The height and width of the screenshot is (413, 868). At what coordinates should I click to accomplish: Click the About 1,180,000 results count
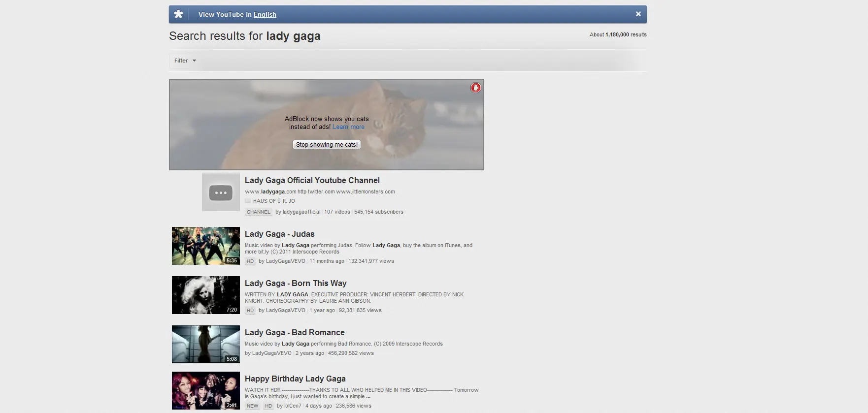618,34
